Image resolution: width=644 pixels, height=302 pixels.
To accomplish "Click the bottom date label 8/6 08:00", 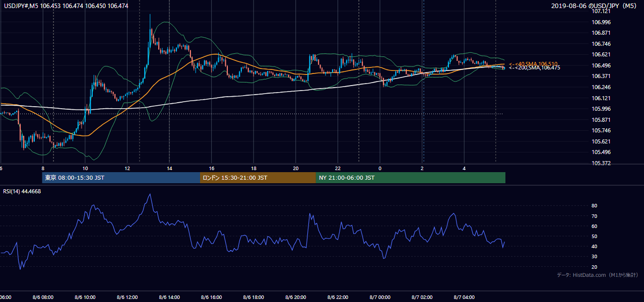I will point(43,297).
